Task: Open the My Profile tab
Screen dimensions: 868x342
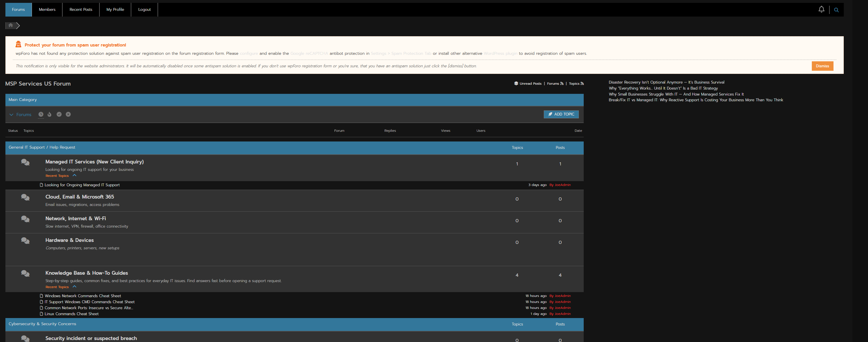Action: (x=115, y=9)
